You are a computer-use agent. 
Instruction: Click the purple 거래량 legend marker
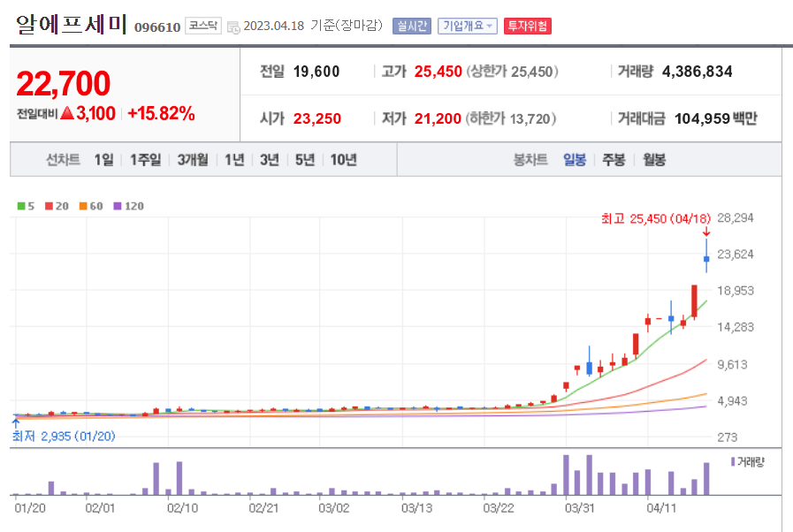click(733, 461)
